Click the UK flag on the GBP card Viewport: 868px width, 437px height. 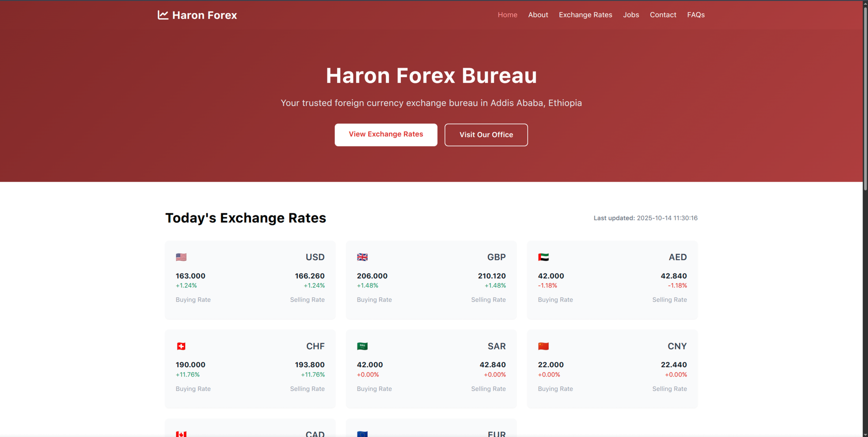coord(362,257)
